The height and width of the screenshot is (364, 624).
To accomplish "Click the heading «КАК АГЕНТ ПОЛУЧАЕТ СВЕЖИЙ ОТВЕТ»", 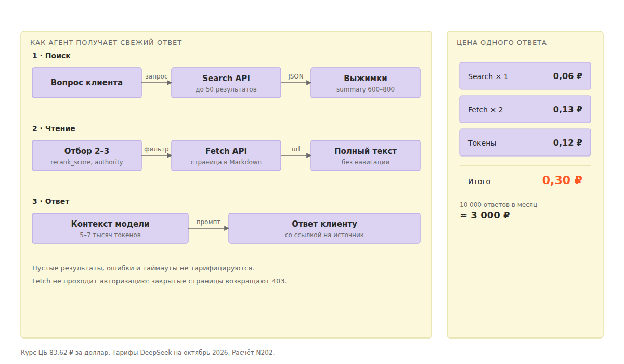I will pyautogui.click(x=106, y=43).
